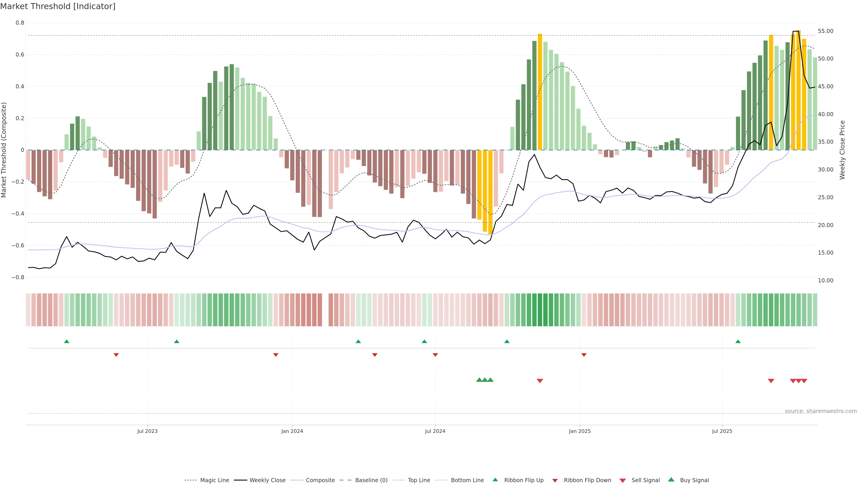
Task: Select the leftmost green Ribbon Flip Up marker
Action: [67, 342]
